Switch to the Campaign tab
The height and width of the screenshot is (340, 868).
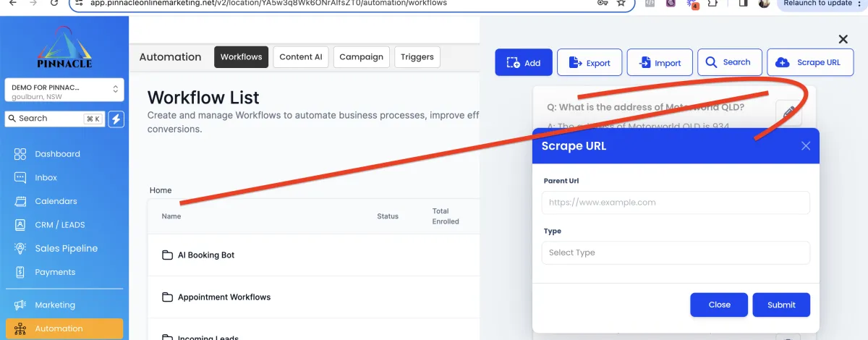pos(361,57)
